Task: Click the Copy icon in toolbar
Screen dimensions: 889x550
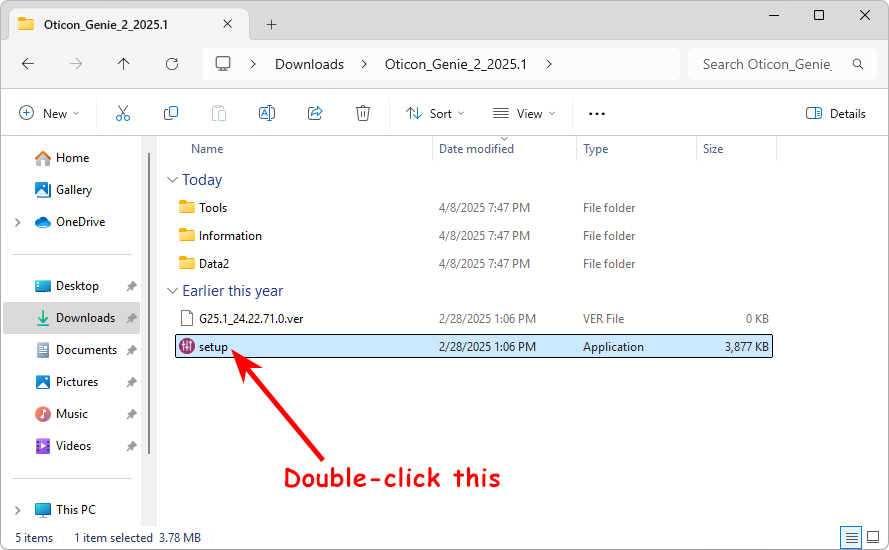Action: point(171,114)
